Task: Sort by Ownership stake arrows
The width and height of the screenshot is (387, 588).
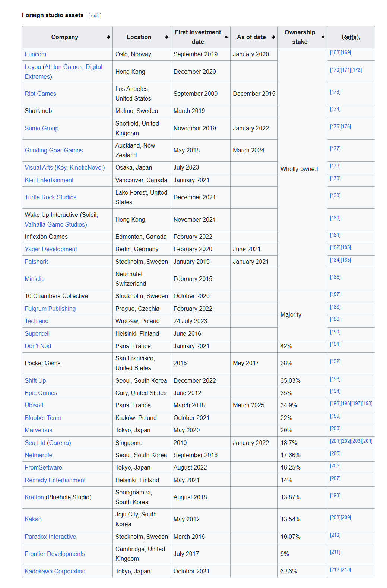Action: [323, 37]
